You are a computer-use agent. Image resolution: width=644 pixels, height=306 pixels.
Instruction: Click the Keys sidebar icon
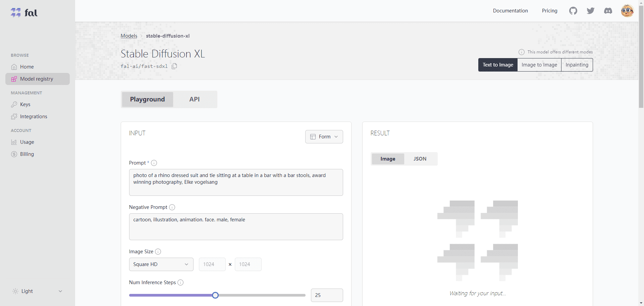click(x=14, y=104)
